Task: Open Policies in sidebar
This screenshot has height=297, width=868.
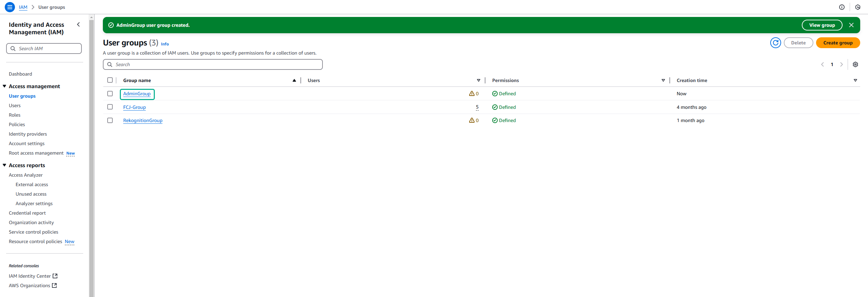Action: 17,124
